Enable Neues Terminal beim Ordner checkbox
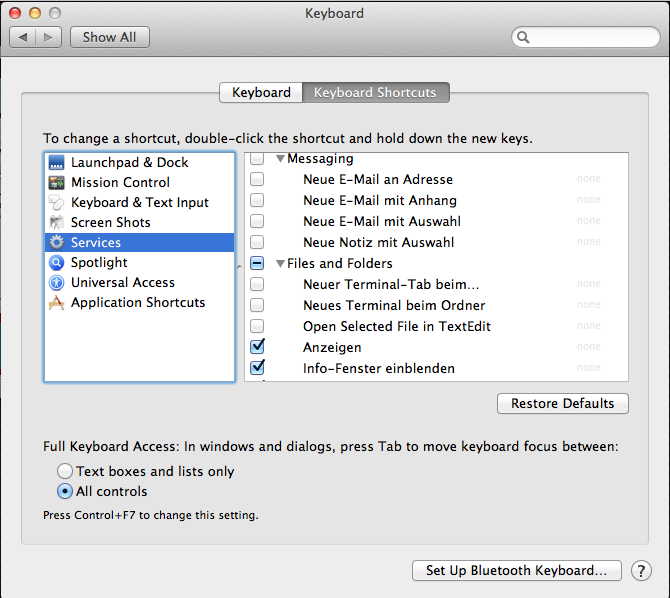This screenshot has height=598, width=670. (257, 305)
